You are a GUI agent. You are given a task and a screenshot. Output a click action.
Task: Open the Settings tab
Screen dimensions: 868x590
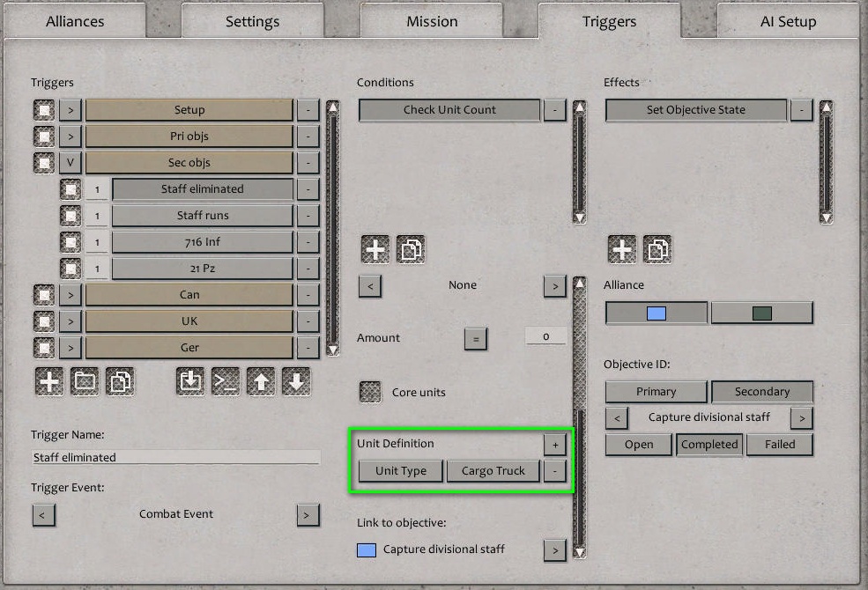[252, 21]
